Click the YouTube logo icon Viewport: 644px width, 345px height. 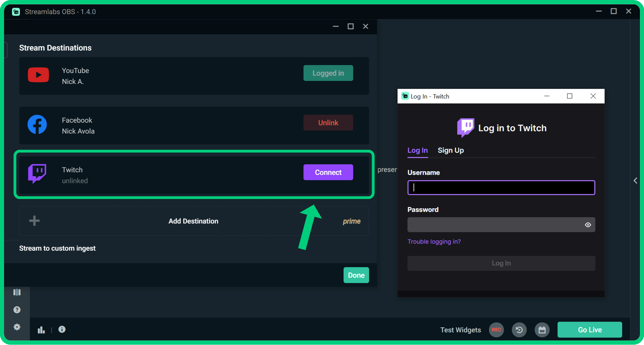[x=38, y=75]
